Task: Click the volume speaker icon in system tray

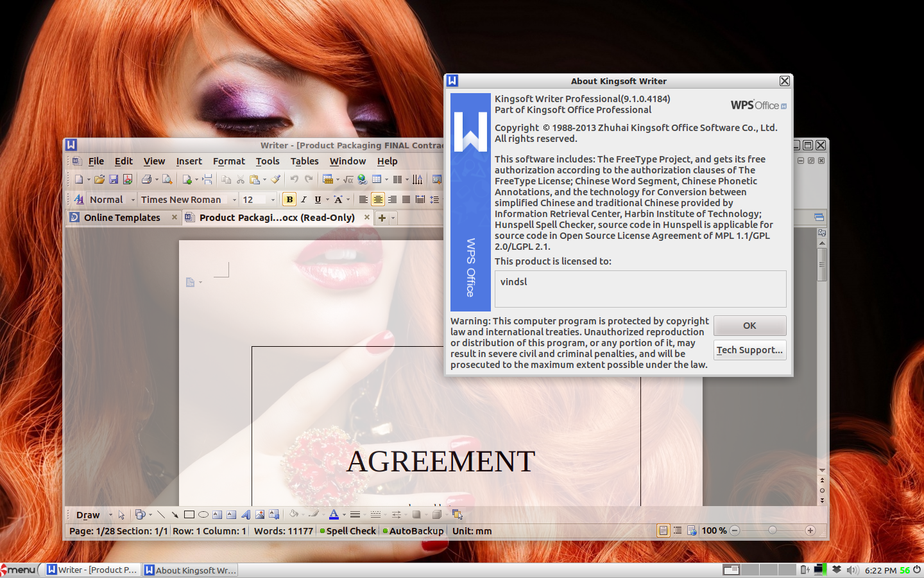Action: coord(852,570)
